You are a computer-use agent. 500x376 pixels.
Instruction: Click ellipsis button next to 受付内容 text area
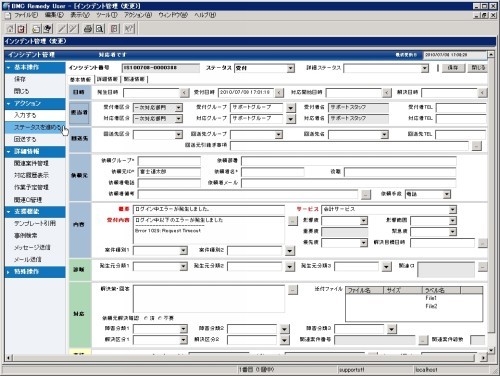coord(293,221)
